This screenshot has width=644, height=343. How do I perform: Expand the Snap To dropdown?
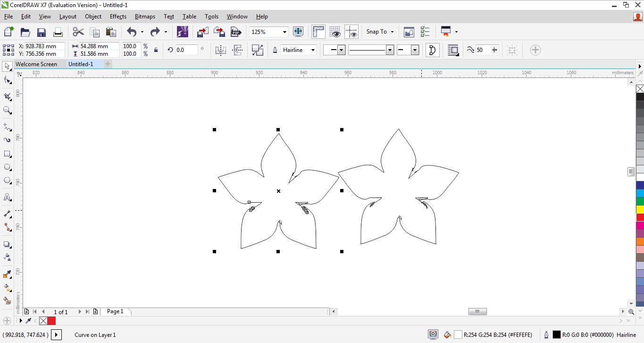coord(392,32)
